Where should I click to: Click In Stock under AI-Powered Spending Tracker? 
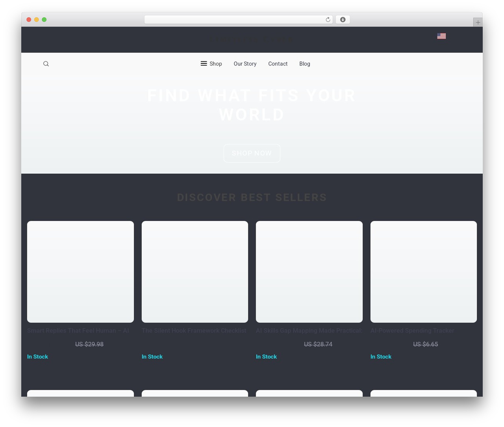(381, 356)
